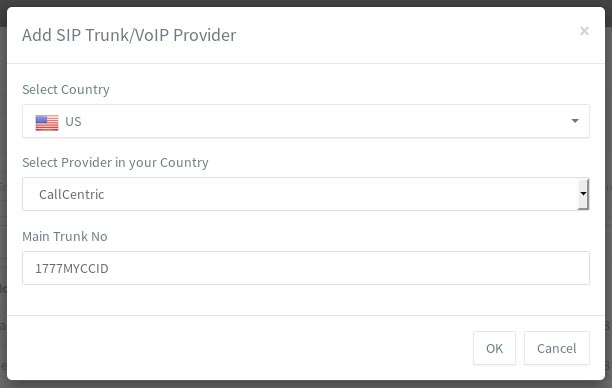
Task: Click empty footer area left of OK
Action: click(x=234, y=348)
